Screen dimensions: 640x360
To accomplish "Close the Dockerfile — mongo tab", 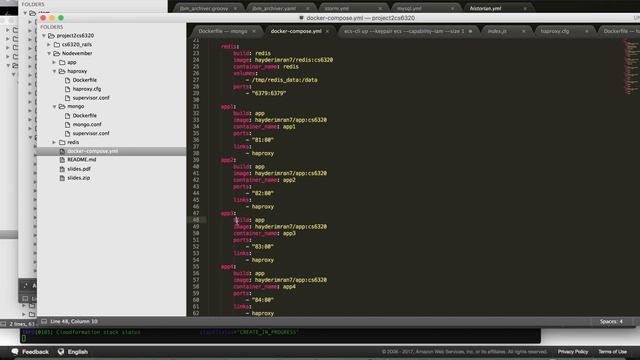I will 254,31.
